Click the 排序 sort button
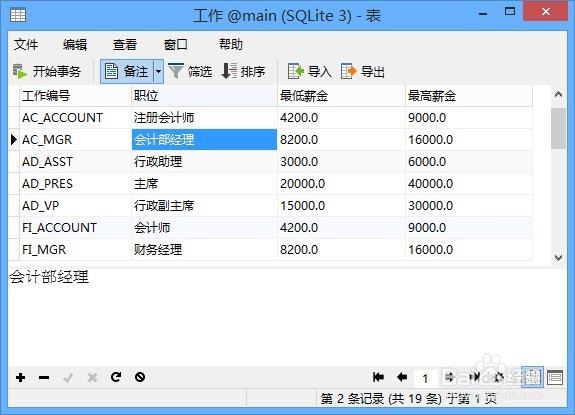This screenshot has height=415, width=575. pyautogui.click(x=243, y=71)
